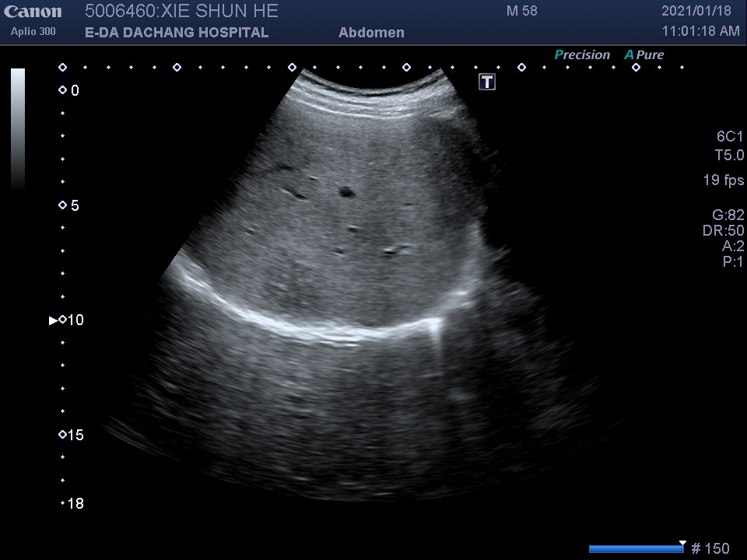Select the Abdomen exam preset label
Viewport: 747px width, 560px height.
click(x=372, y=33)
